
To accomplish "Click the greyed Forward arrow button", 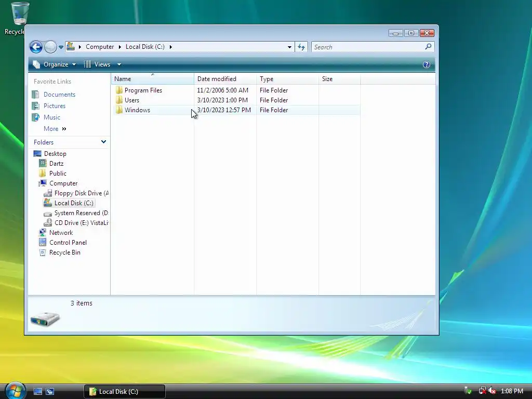I will 50,47.
